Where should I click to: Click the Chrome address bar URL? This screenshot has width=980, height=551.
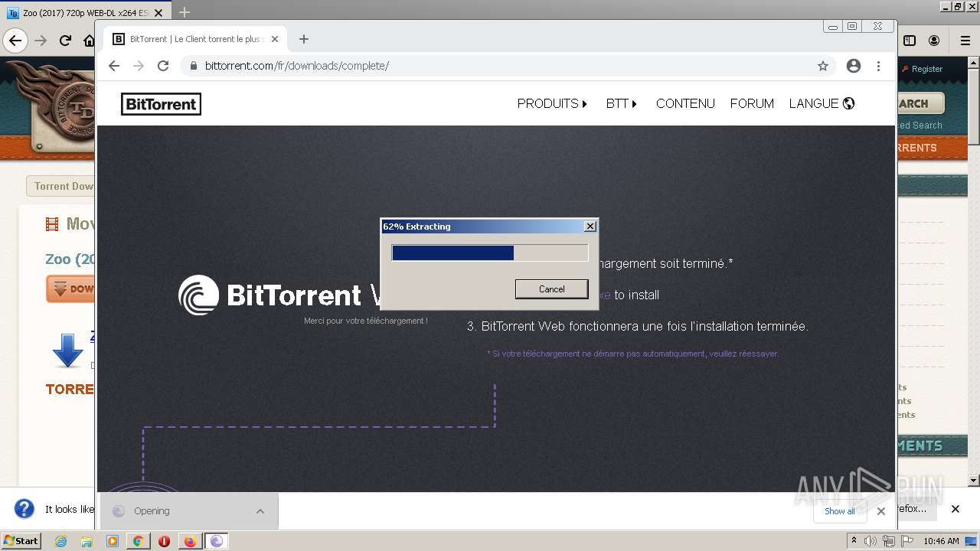297,66
